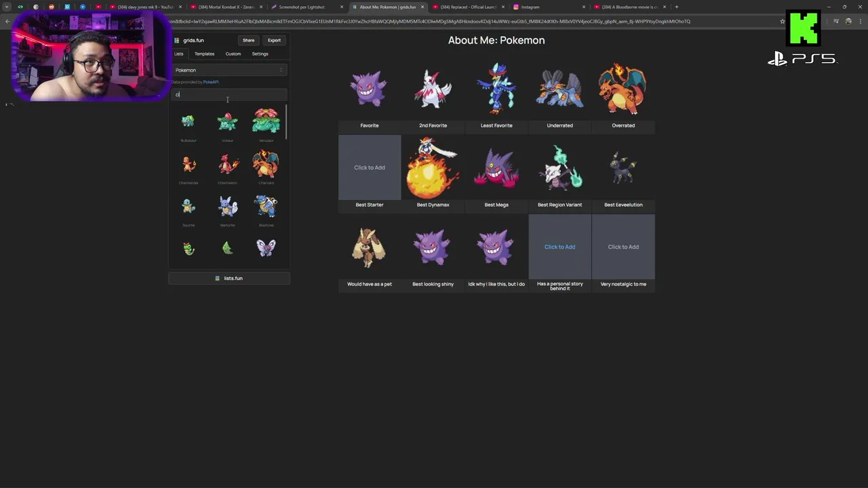Click to Add for Very nostalgic cell

(x=623, y=247)
